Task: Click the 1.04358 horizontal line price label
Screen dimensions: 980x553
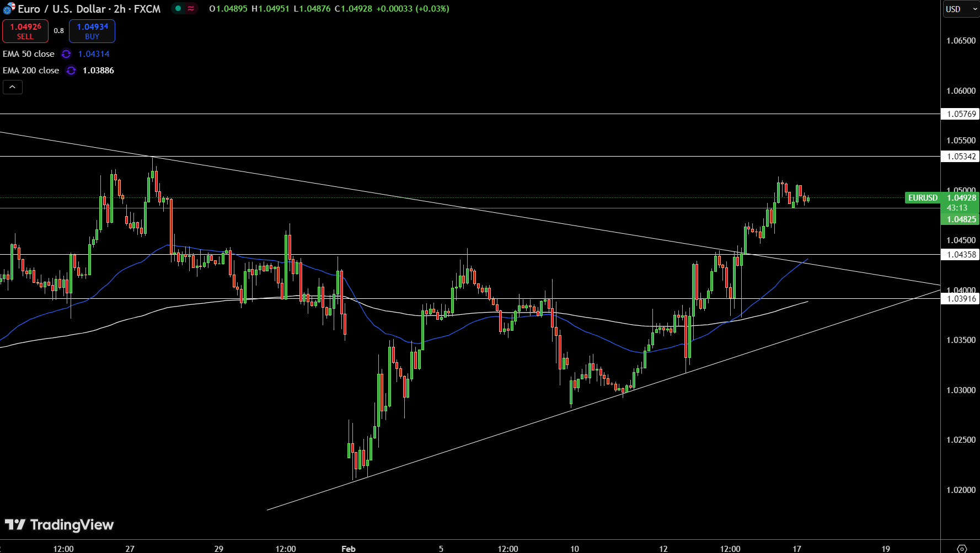Action: pos(960,255)
